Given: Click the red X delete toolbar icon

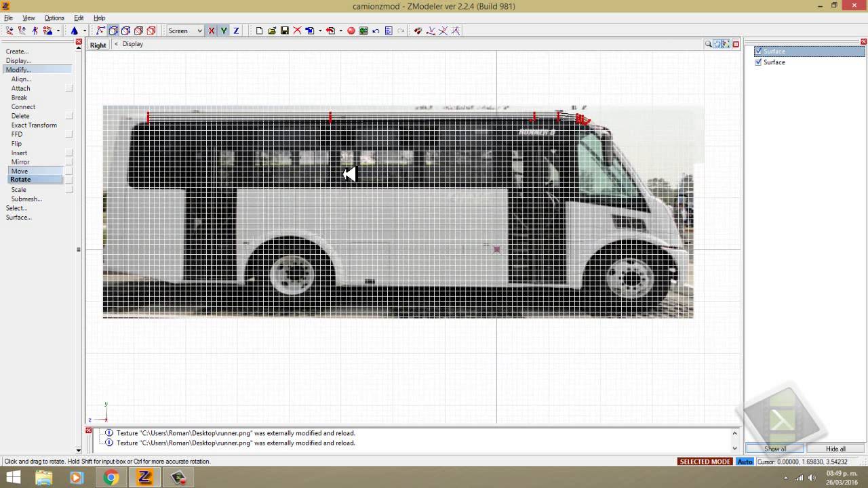Looking at the screenshot, I should tap(297, 30).
